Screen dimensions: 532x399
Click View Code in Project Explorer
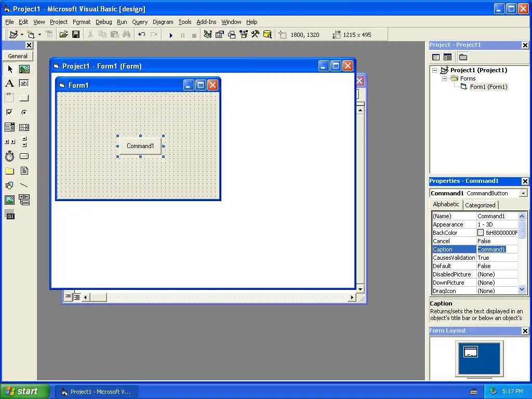436,57
